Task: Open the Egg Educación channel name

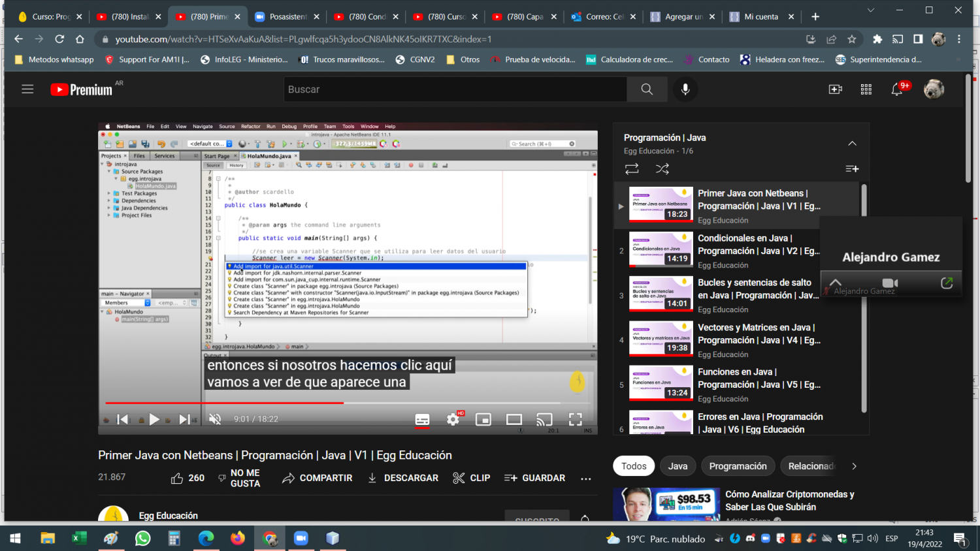Action: pyautogui.click(x=168, y=516)
